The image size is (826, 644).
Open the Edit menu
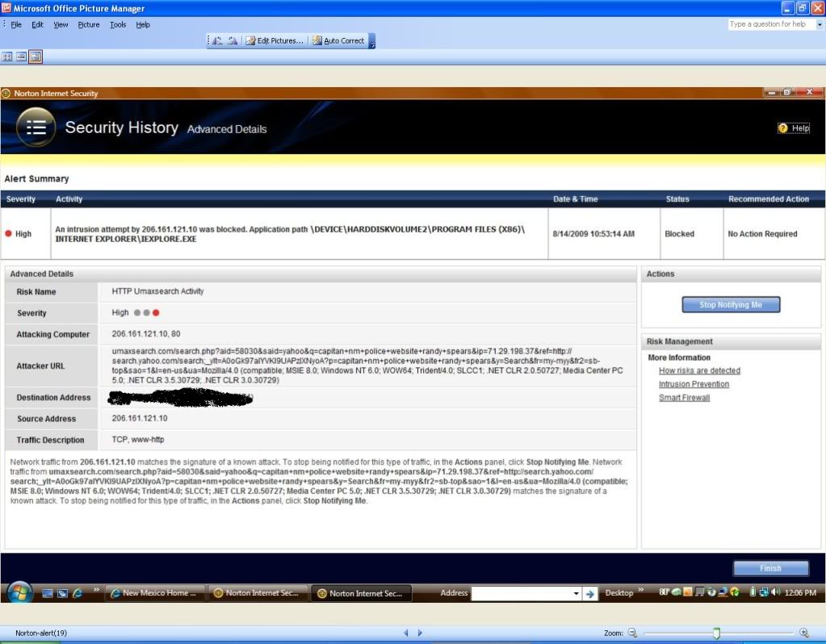tap(37, 25)
